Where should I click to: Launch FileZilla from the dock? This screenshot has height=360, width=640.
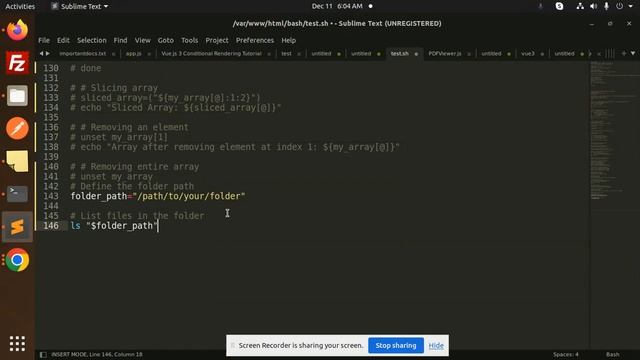pos(17,63)
